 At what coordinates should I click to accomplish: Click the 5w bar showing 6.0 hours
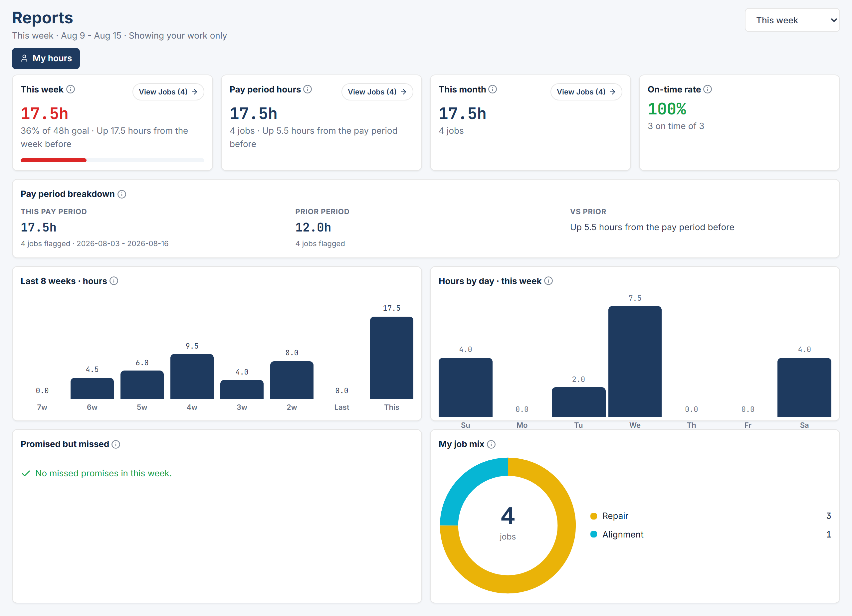tap(142, 385)
